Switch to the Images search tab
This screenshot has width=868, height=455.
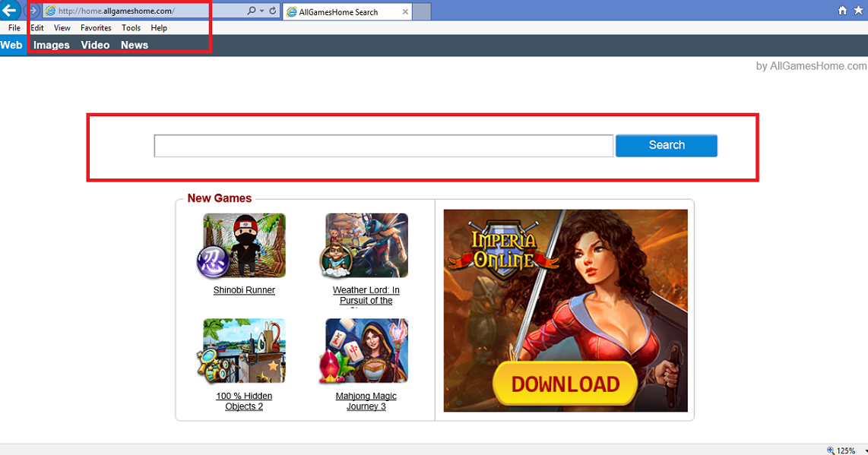[x=52, y=45]
